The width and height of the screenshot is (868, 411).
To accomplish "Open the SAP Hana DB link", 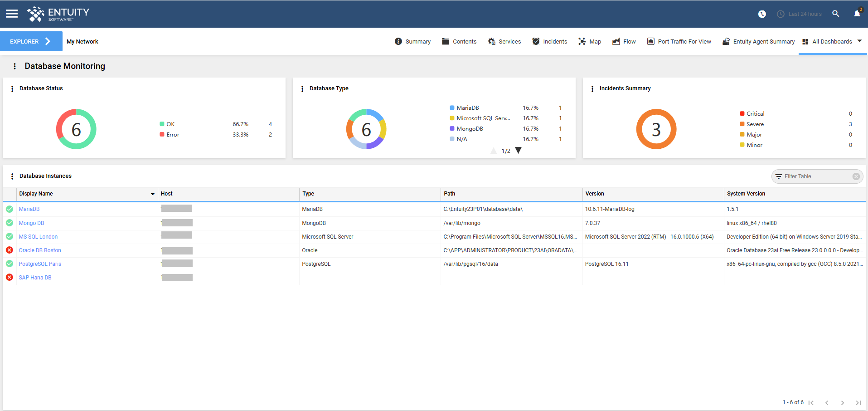I will click(35, 278).
